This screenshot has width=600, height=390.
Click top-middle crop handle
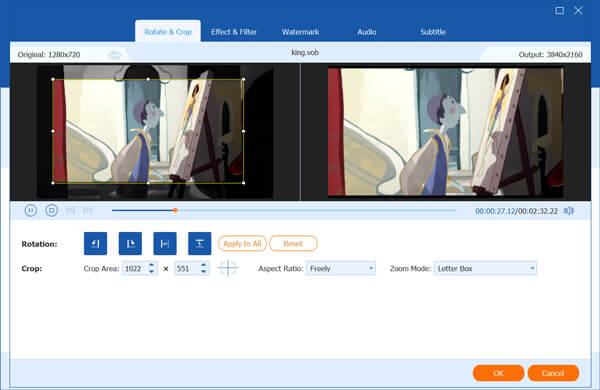(x=148, y=79)
